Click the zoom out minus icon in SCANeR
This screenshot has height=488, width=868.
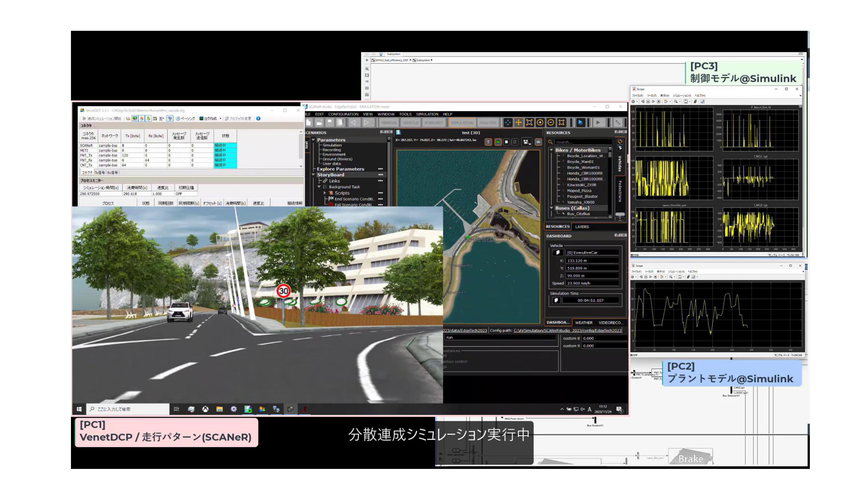click(551, 123)
